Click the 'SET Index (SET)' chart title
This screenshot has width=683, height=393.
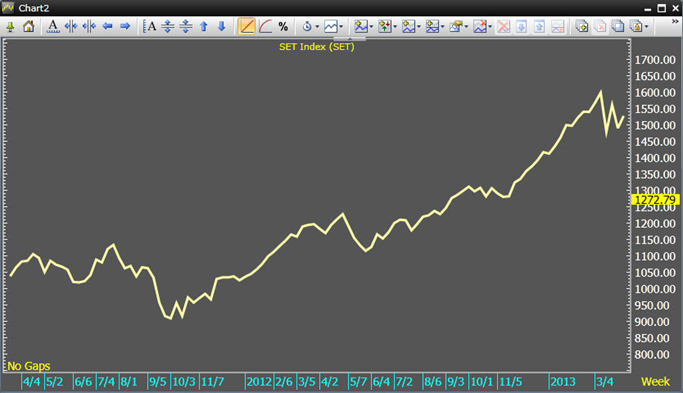coord(317,47)
